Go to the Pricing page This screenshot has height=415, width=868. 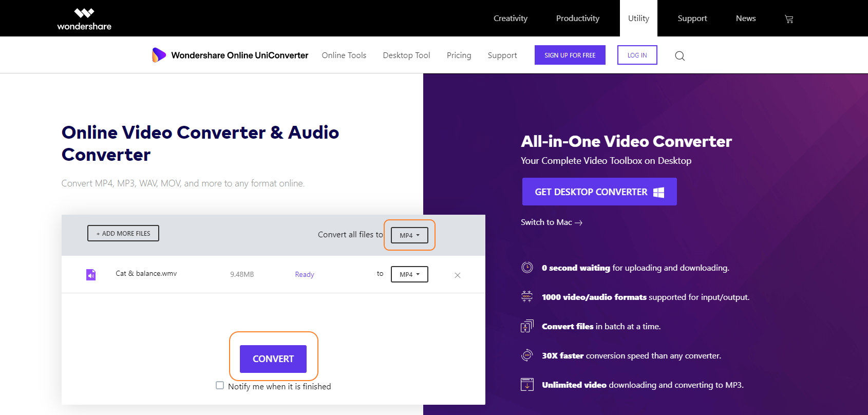coord(459,55)
